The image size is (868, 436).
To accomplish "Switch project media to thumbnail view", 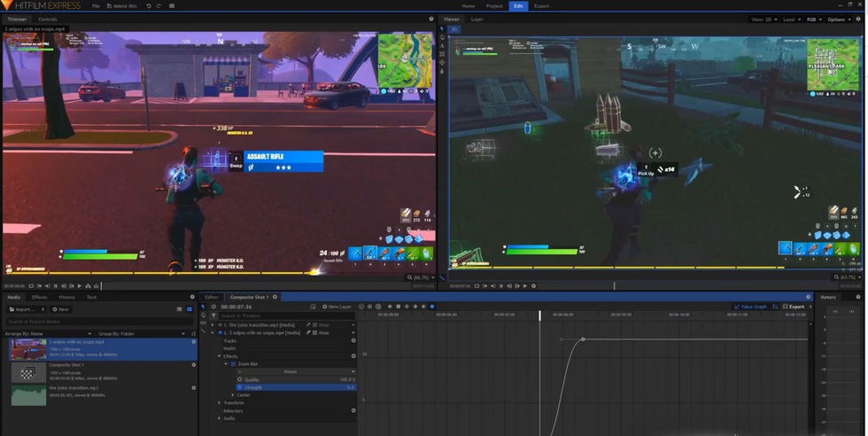I will point(190,309).
